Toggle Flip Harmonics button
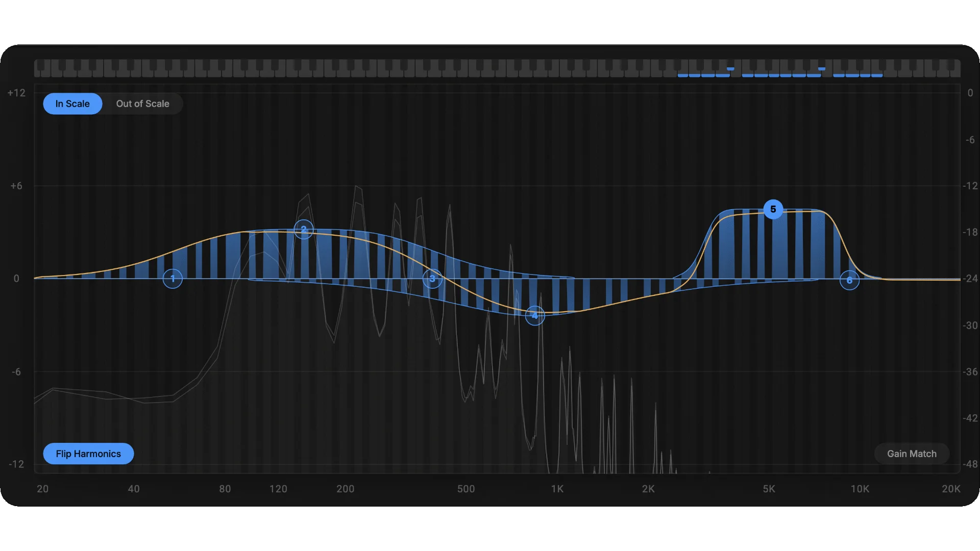Viewport: 980px width, 551px height. (88, 454)
